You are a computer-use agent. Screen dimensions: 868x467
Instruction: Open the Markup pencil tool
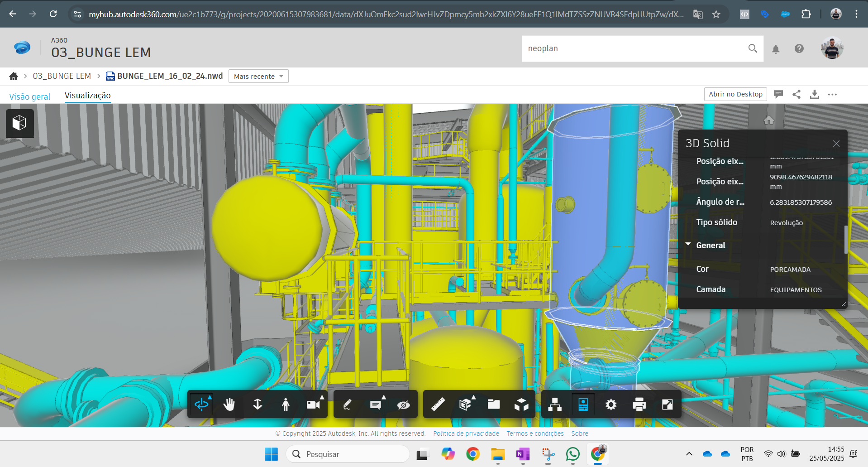(x=348, y=404)
